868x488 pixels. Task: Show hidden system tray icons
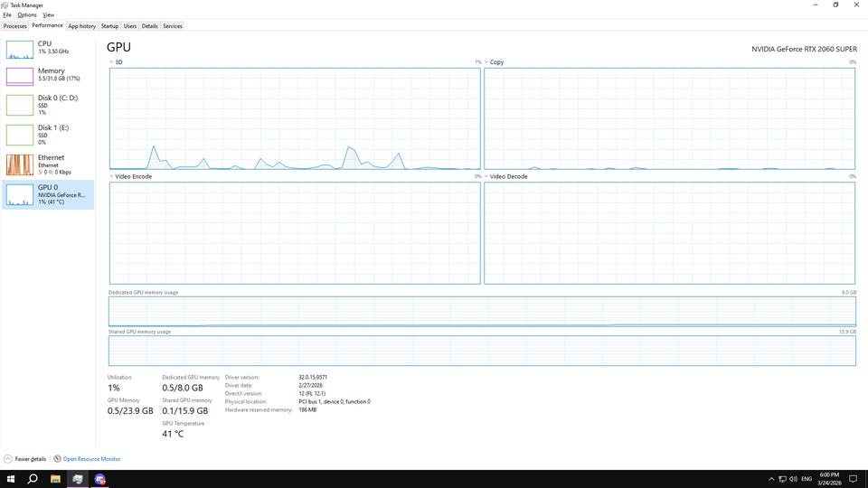[771, 479]
